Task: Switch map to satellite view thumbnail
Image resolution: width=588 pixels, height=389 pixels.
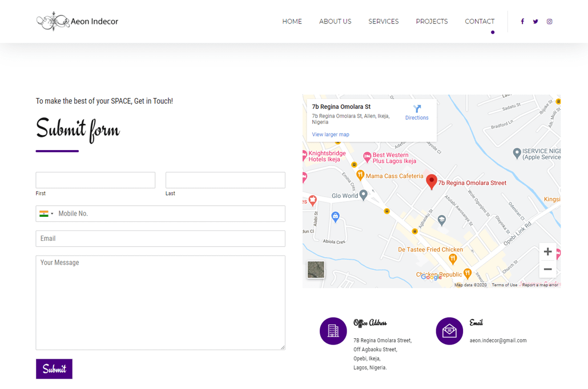Action: coord(316,269)
